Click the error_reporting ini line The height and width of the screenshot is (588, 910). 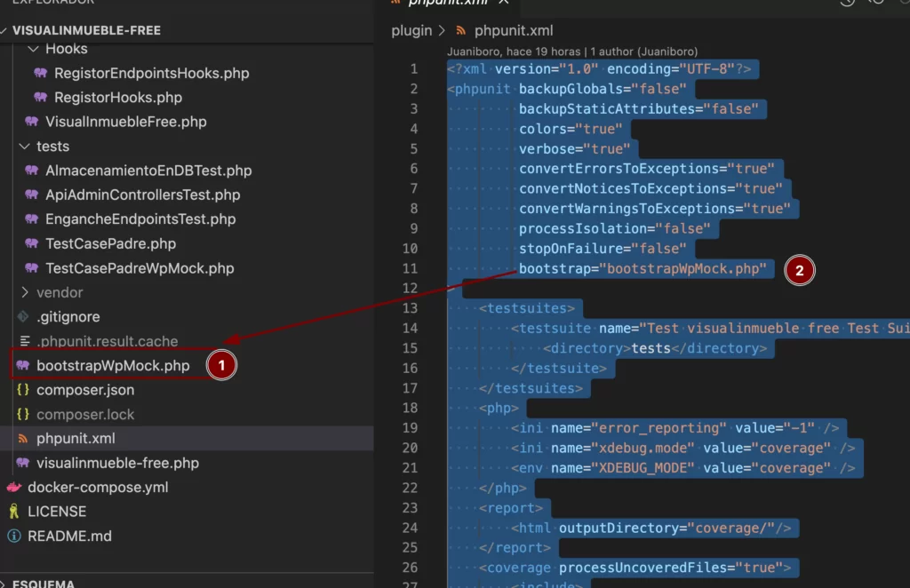[675, 428]
